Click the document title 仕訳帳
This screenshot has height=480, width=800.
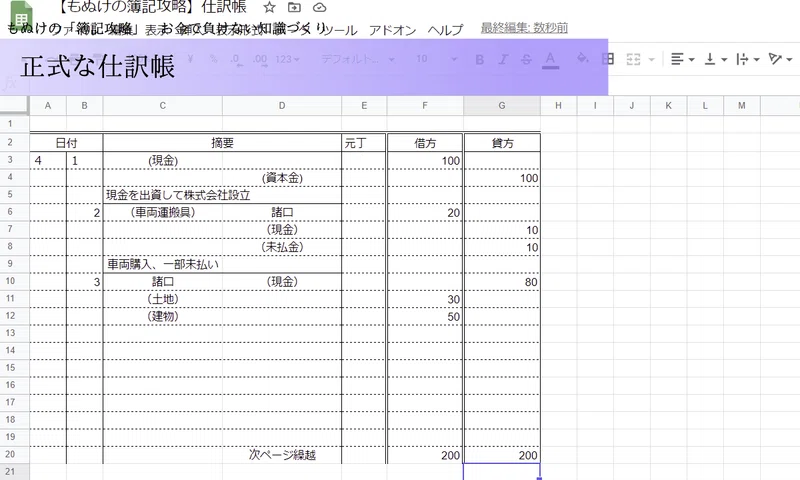[152, 7]
